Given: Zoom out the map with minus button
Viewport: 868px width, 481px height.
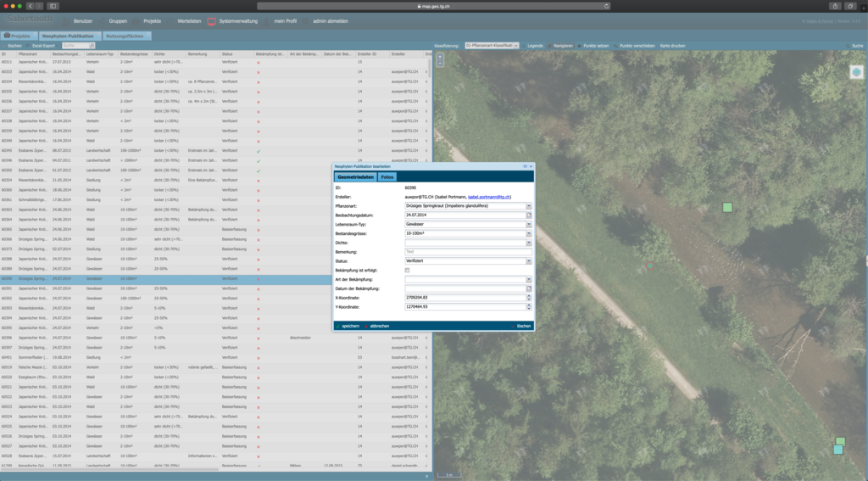Looking at the screenshot, I should 440,63.
